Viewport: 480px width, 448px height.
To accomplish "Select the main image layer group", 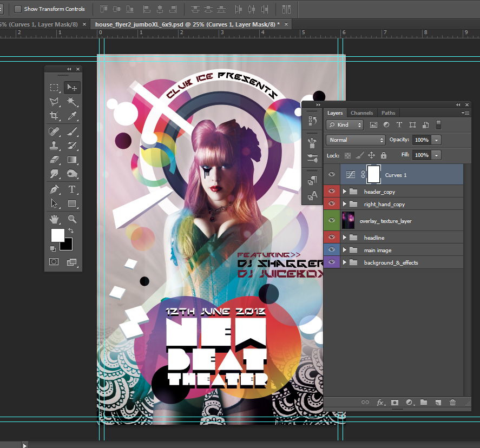I will point(377,250).
